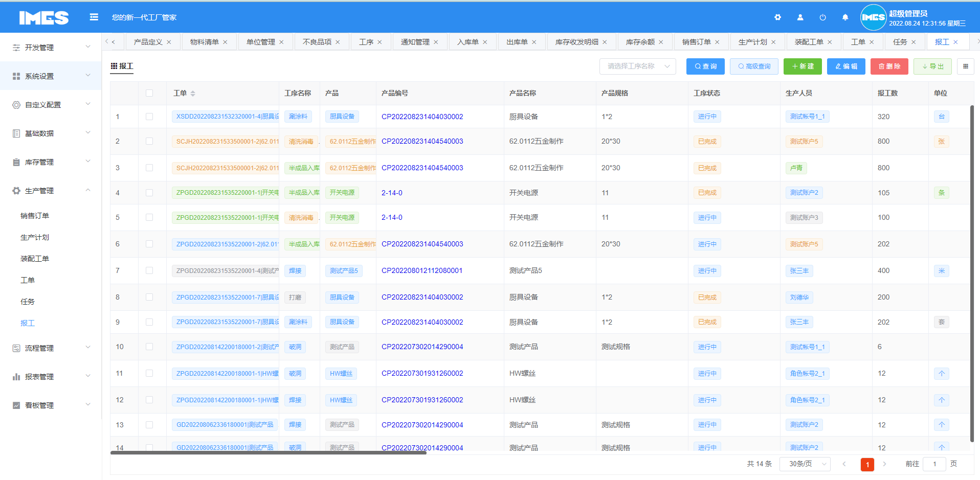Check the checkbox for row 12
The height and width of the screenshot is (480, 980).
149,400
